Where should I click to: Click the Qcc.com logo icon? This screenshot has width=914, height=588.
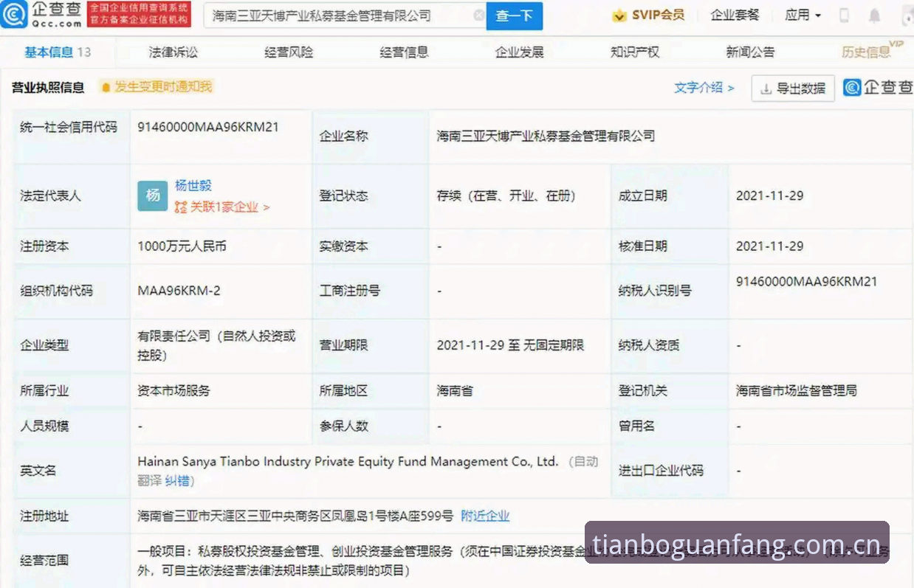pos(14,15)
